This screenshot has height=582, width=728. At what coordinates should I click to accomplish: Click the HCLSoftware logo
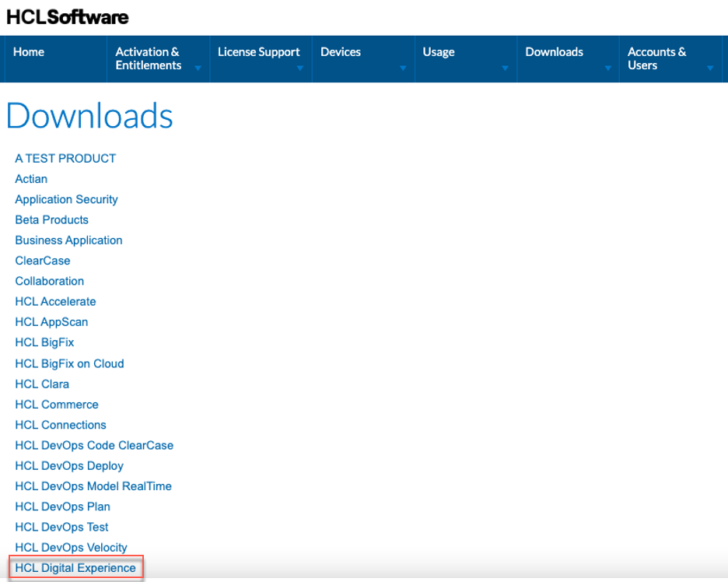pos(67,16)
